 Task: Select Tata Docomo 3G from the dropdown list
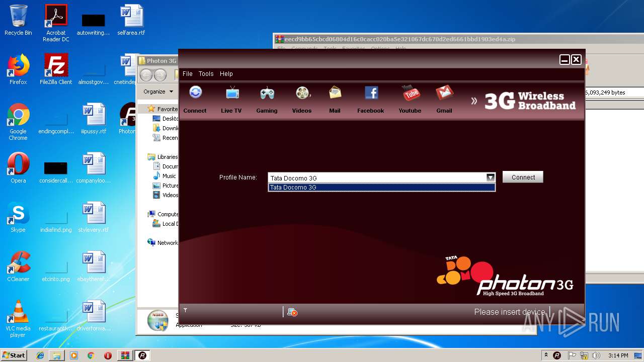pyautogui.click(x=381, y=187)
